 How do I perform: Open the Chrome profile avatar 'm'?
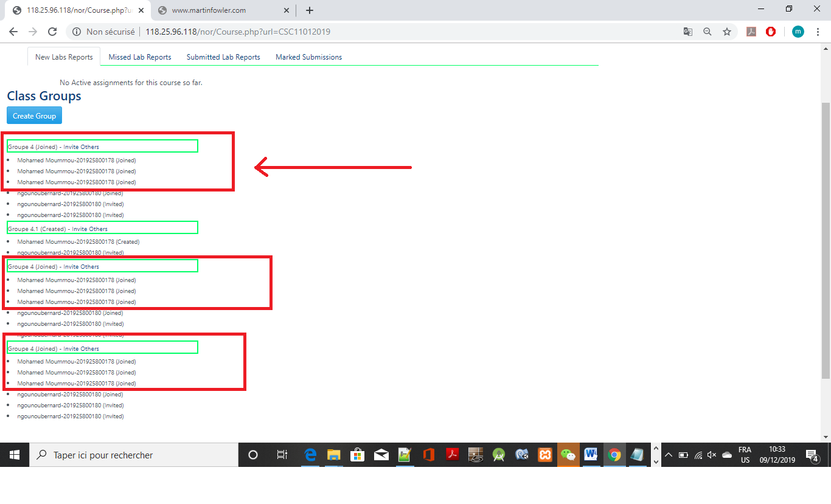(x=798, y=32)
